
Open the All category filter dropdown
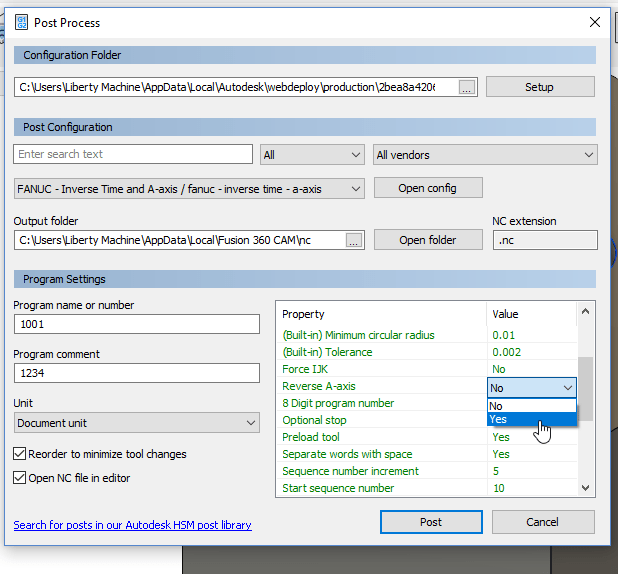(x=312, y=155)
